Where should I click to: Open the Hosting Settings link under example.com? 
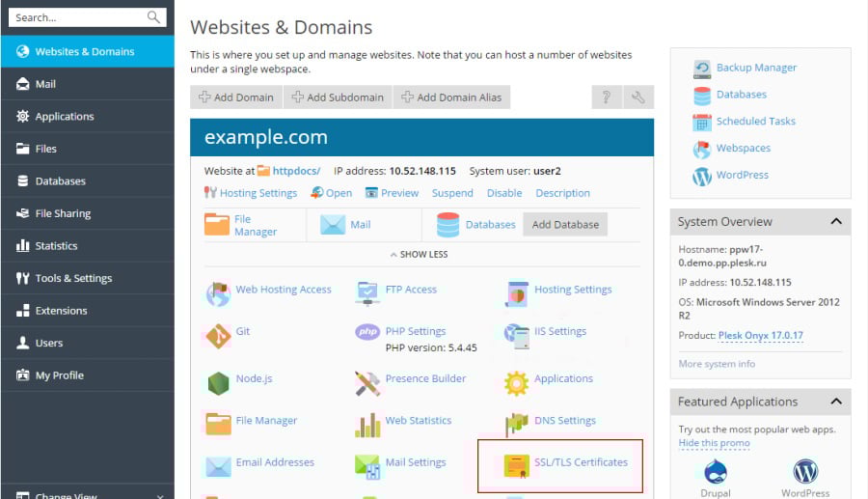[258, 193]
